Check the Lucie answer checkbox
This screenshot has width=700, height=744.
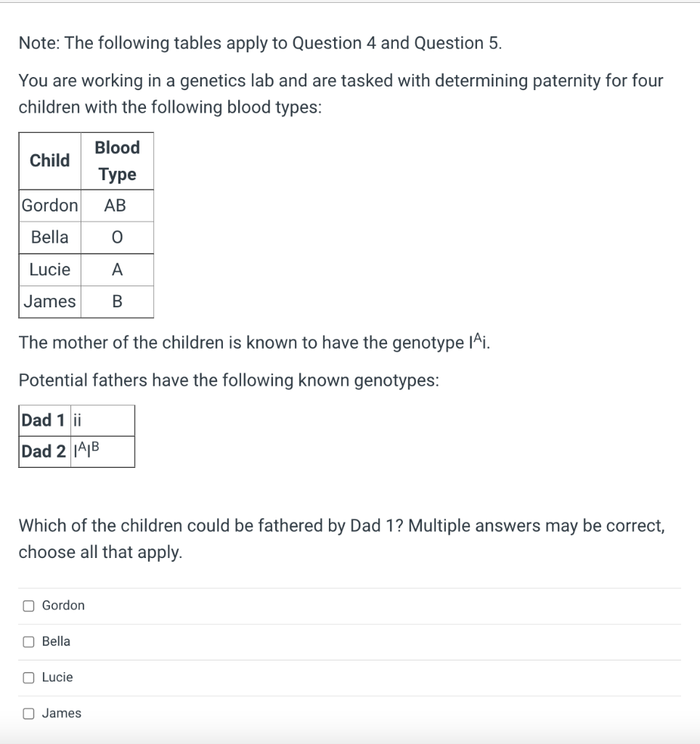(x=27, y=676)
